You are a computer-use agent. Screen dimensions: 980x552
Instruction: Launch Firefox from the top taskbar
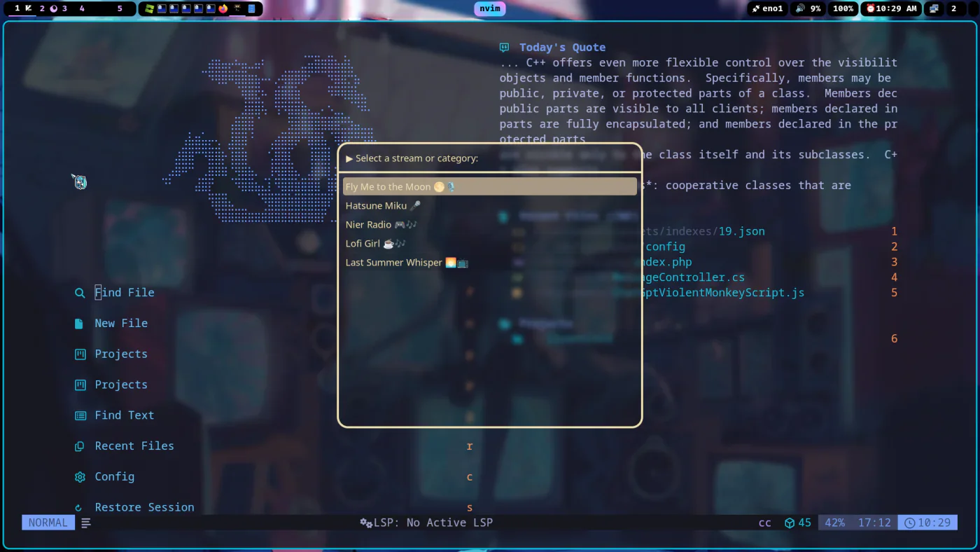pyautogui.click(x=223, y=8)
